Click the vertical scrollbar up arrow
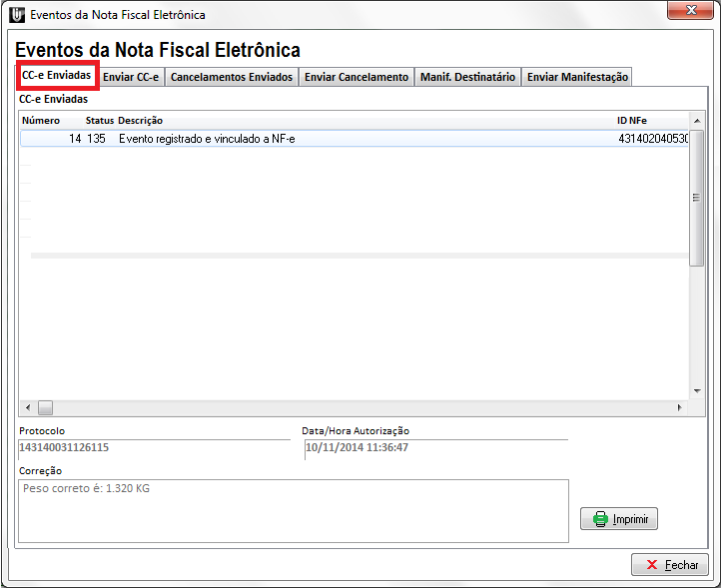 coord(696,122)
